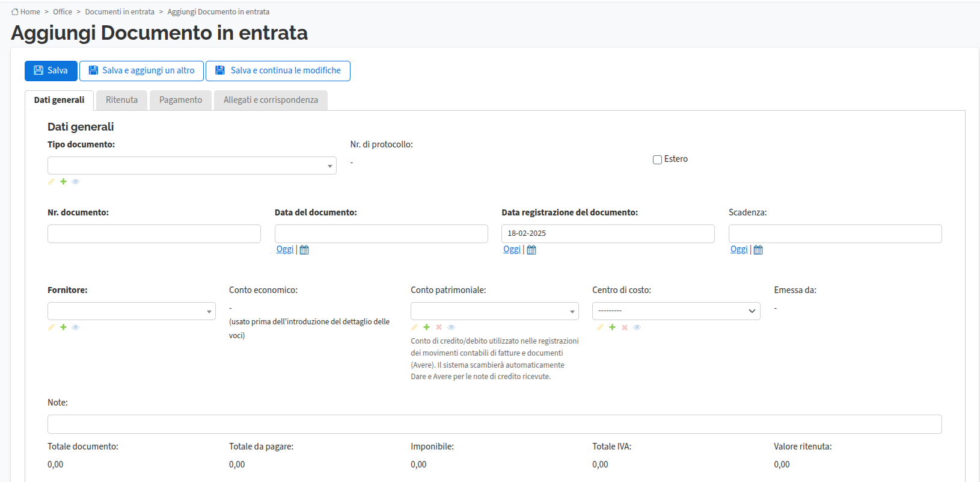Click the edit pencil icon under Fornitore

(51, 327)
